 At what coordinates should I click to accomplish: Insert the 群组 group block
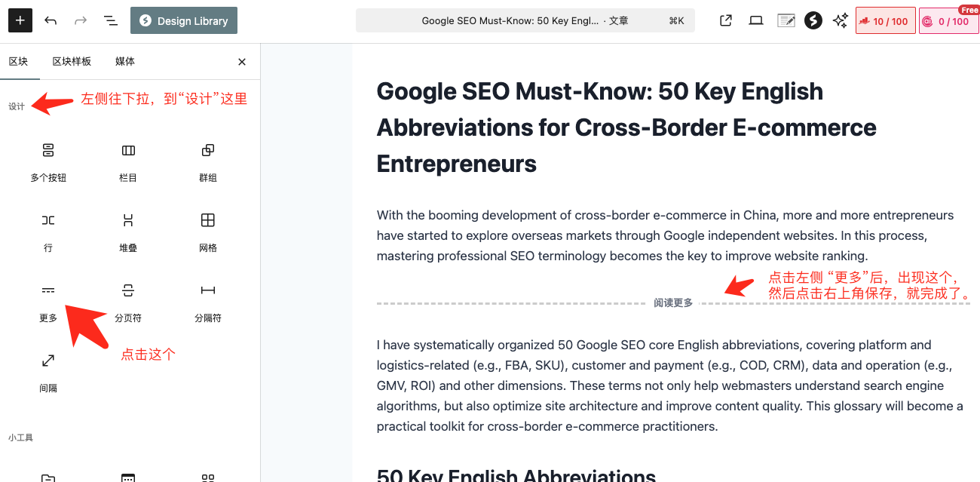pyautogui.click(x=208, y=161)
